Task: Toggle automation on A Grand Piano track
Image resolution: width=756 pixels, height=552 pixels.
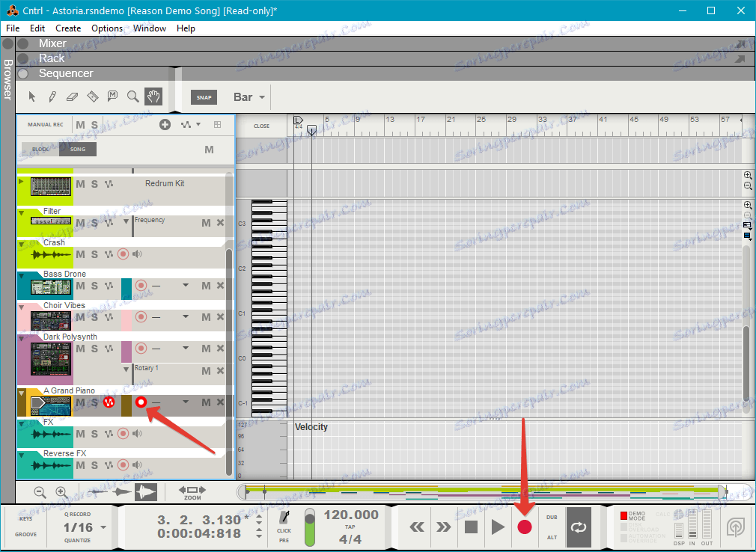Action: pyautogui.click(x=109, y=402)
